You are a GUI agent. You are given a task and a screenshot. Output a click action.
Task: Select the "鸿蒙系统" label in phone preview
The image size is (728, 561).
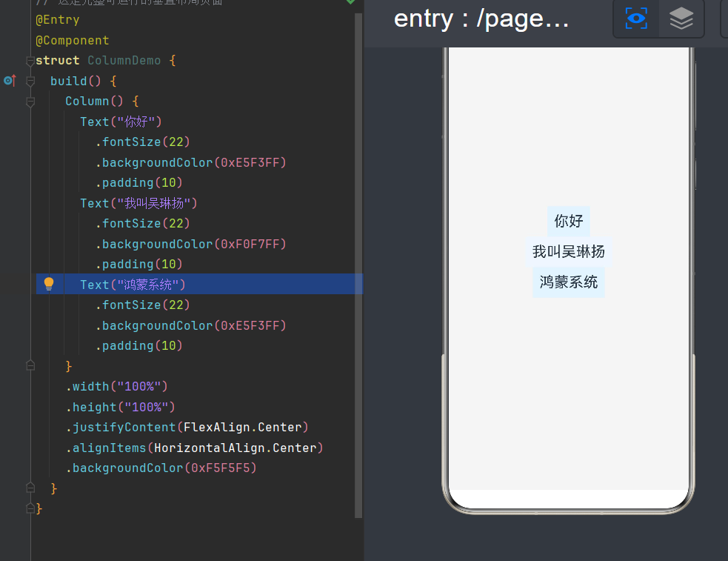pos(568,282)
